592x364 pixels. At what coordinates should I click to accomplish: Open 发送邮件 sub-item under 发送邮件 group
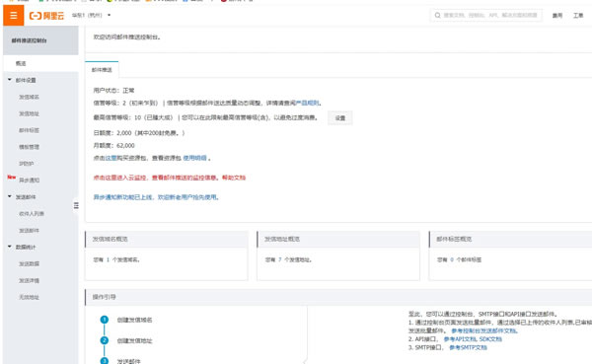29,230
